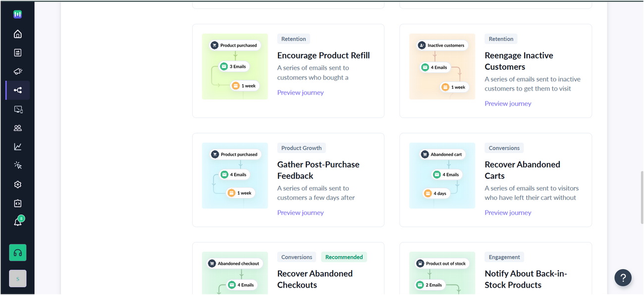Screen dimensions: 644x295
Task: Click the Recover Abandoned Carts thumbnail
Action: coord(442,175)
